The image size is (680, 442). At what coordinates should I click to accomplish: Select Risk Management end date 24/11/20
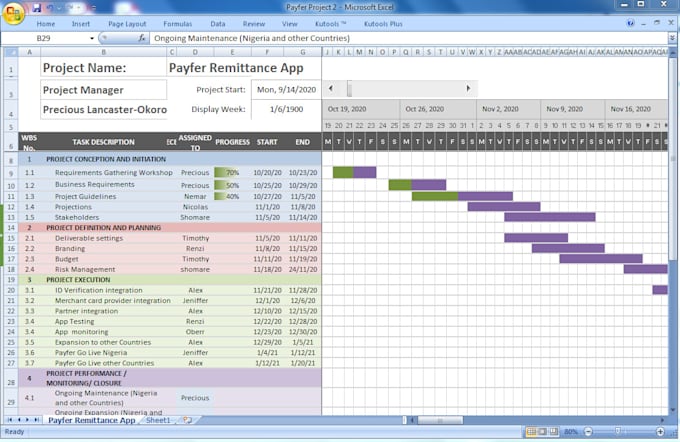pos(303,269)
